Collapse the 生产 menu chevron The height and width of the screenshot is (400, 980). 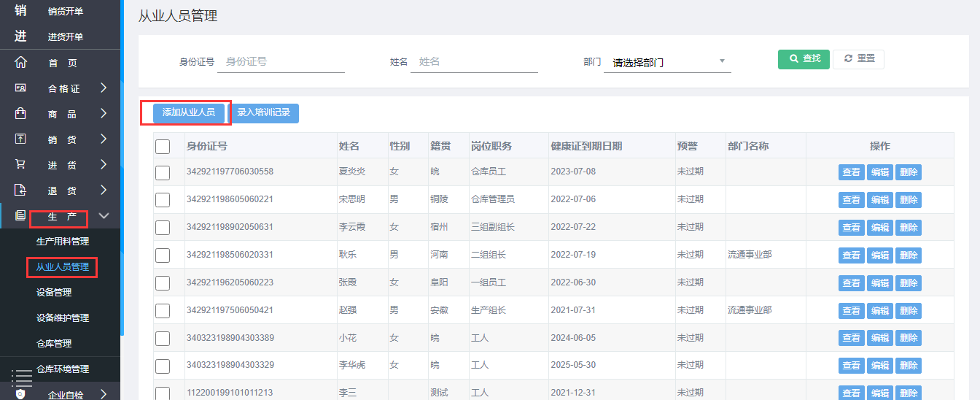104,216
